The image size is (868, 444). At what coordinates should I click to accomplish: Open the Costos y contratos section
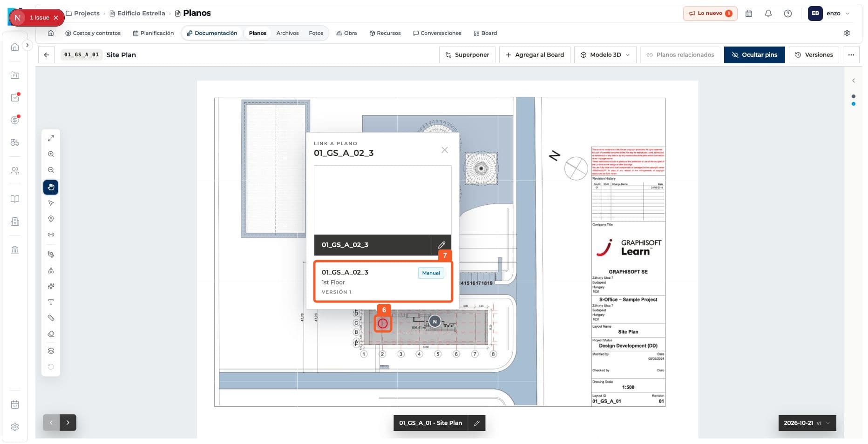(x=93, y=33)
